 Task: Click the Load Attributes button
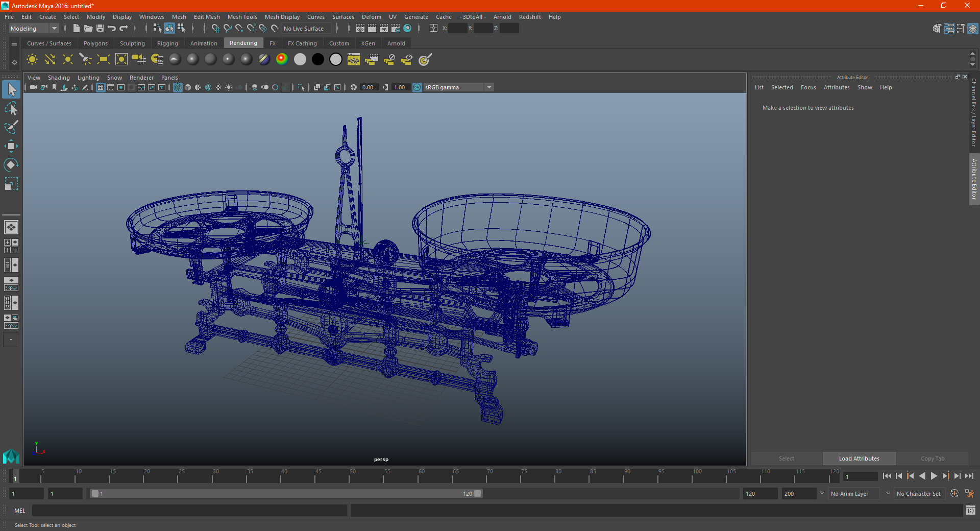click(859, 458)
